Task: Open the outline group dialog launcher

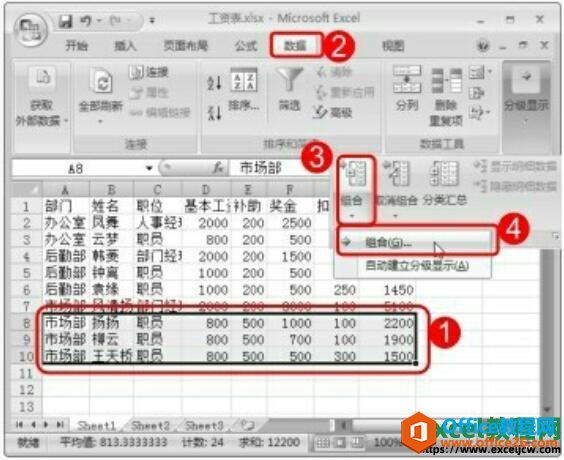Action: (x=556, y=236)
